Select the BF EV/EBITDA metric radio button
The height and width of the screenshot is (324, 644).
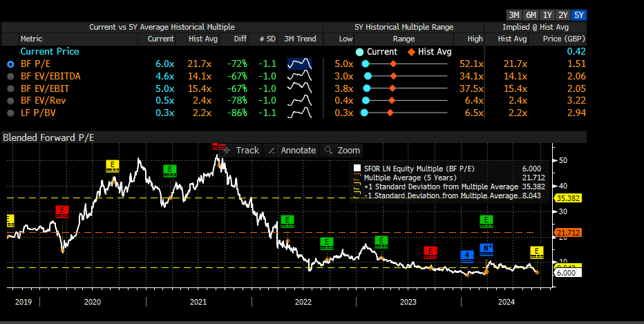(10, 77)
